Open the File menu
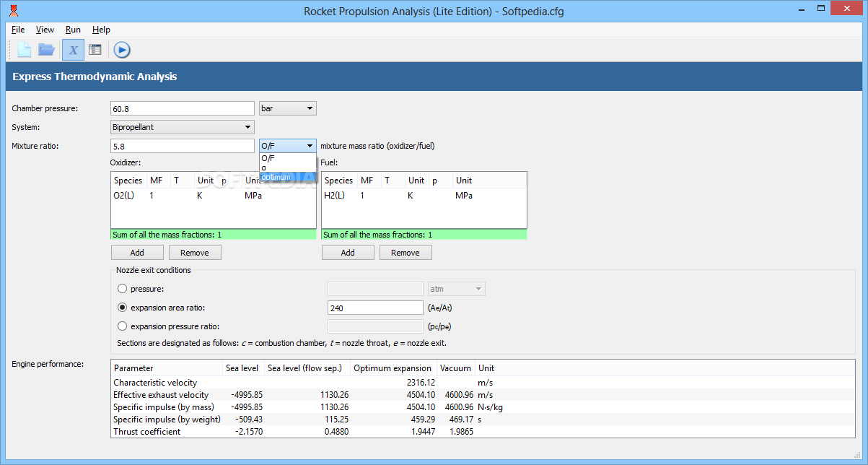The width and height of the screenshot is (868, 465). click(18, 30)
